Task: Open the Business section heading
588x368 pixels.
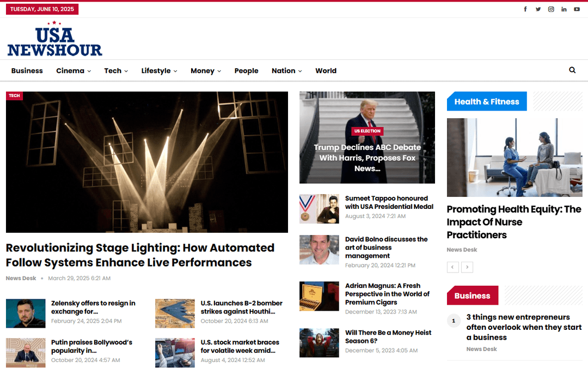Action: point(473,295)
